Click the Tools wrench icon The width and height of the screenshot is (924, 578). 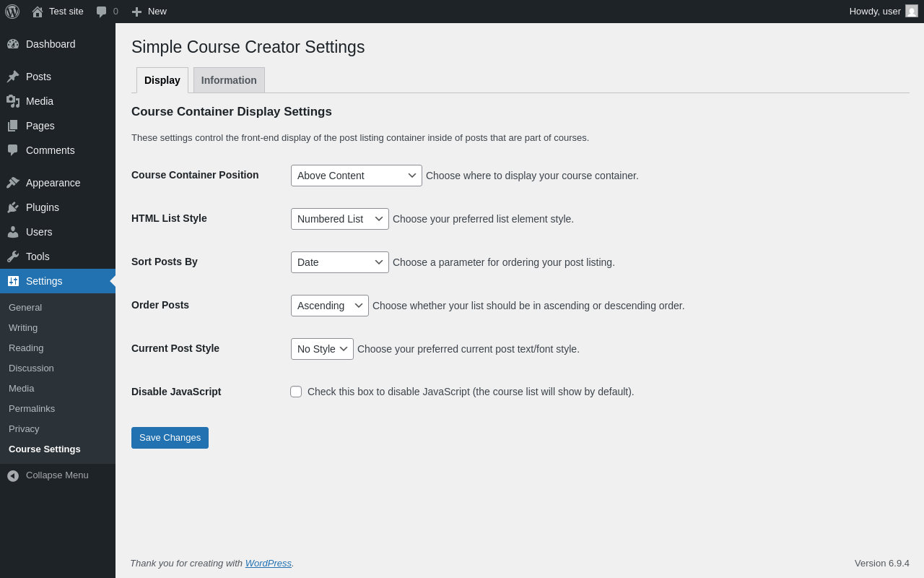click(x=13, y=256)
